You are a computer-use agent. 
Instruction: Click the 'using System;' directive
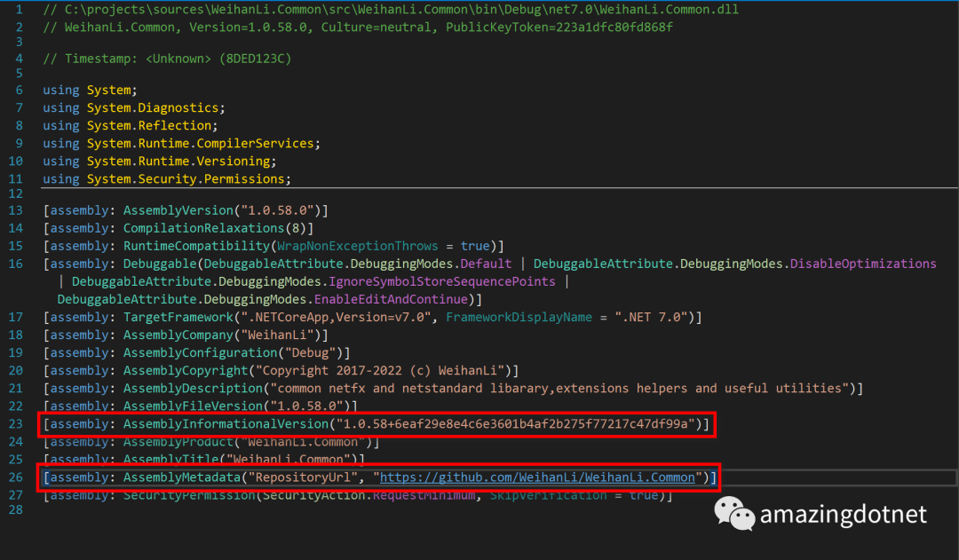click(x=90, y=90)
